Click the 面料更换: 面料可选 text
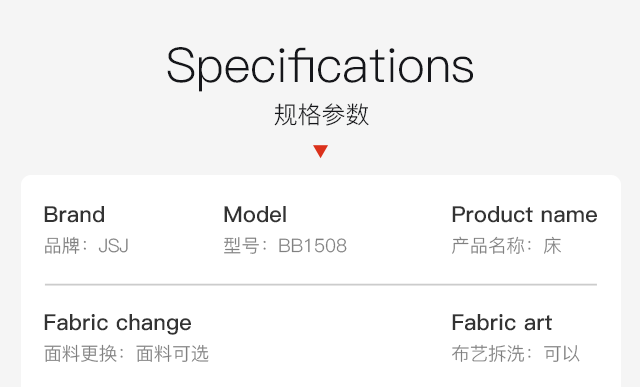This screenshot has width=640, height=387. [126, 354]
